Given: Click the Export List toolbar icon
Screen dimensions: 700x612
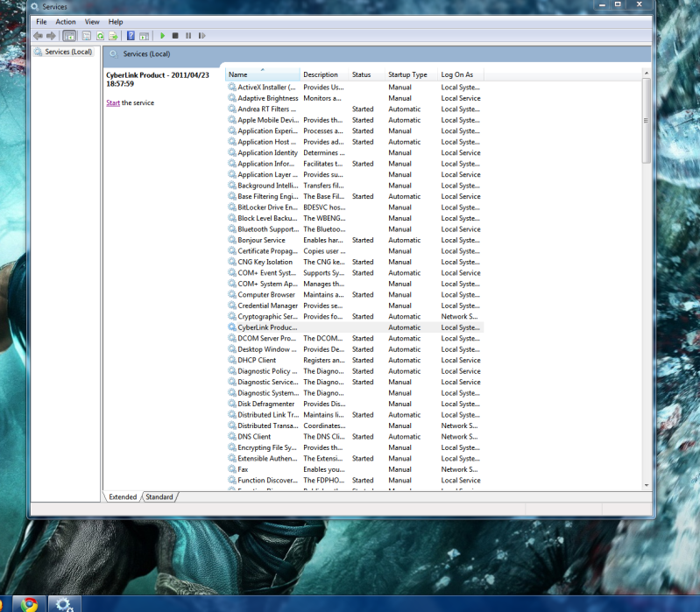Looking at the screenshot, I should click(x=114, y=36).
